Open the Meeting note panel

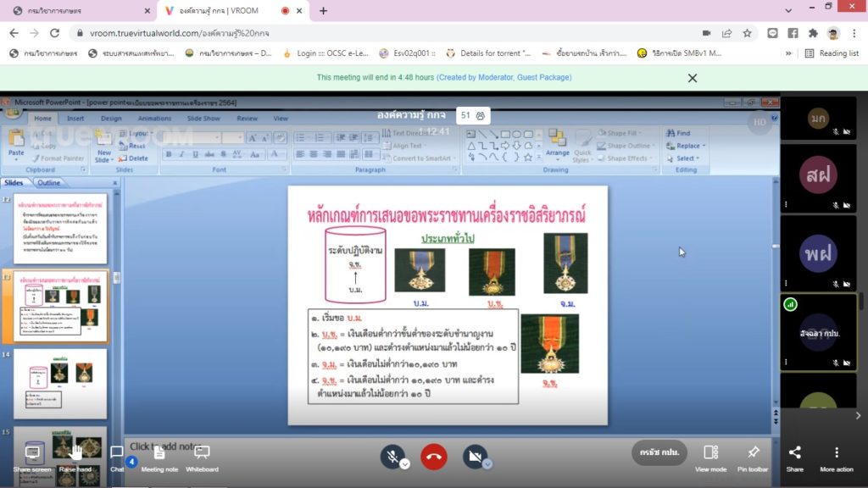tap(159, 457)
